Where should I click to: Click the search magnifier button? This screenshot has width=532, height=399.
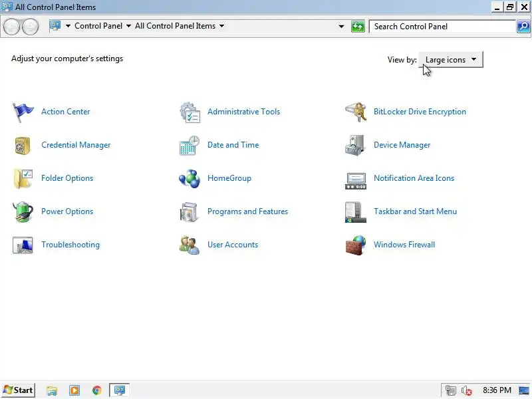click(x=523, y=27)
